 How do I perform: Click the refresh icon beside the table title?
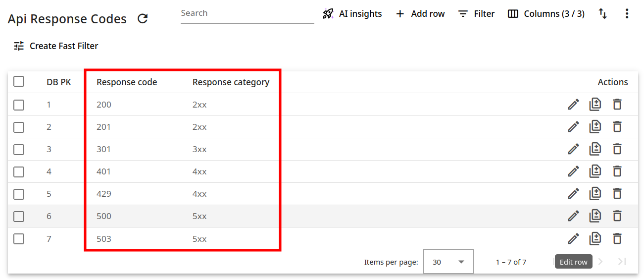[143, 19]
